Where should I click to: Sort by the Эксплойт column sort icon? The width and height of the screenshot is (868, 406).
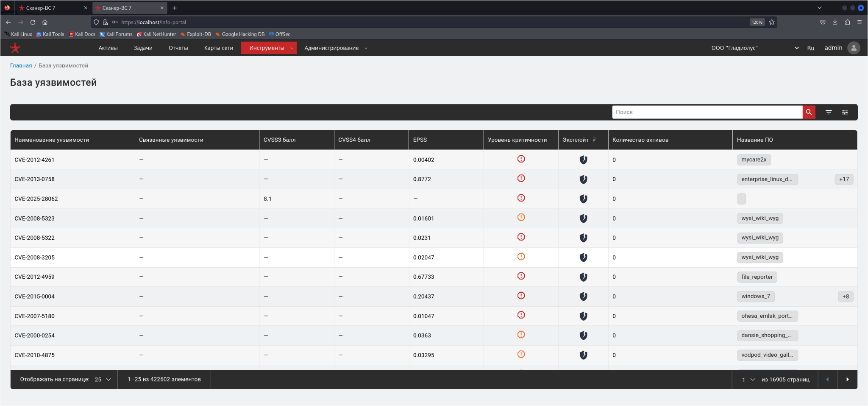[595, 140]
